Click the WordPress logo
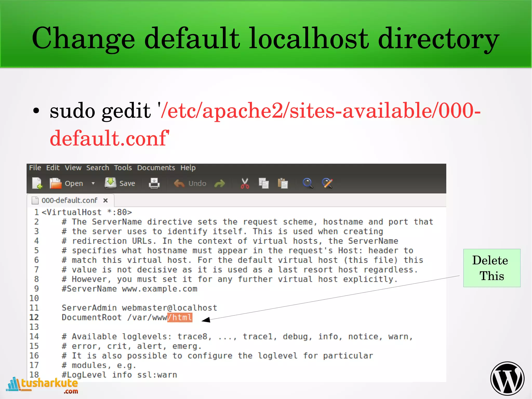 507,378
